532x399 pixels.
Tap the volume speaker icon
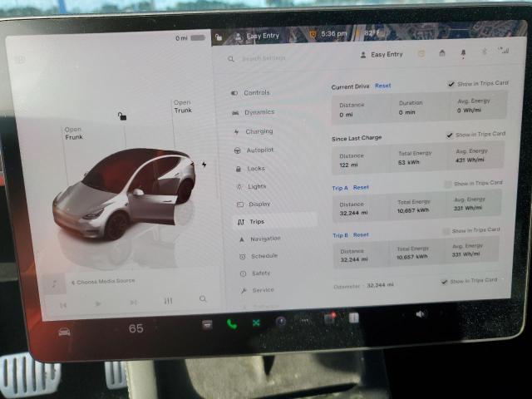(x=420, y=314)
